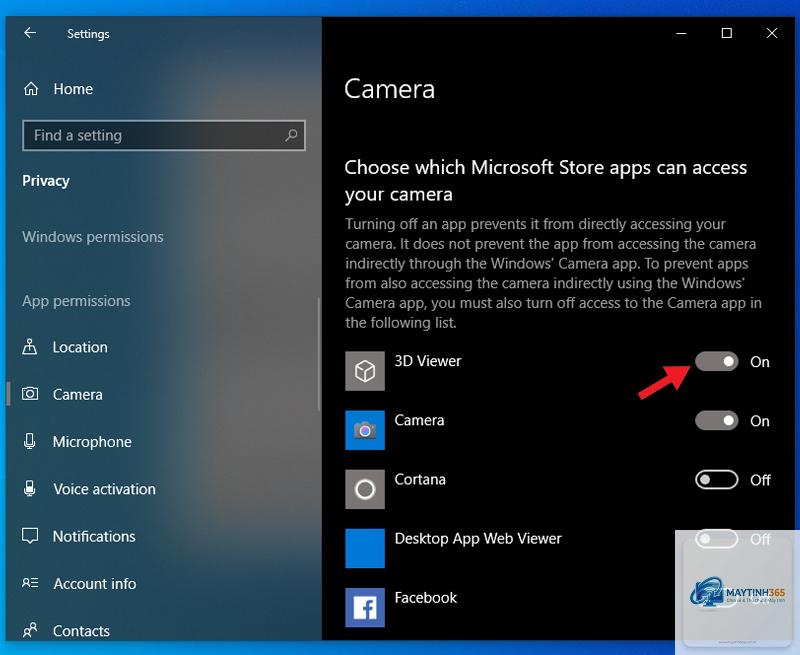This screenshot has height=655, width=800.
Task: Click the Account info icon
Action: click(x=30, y=583)
